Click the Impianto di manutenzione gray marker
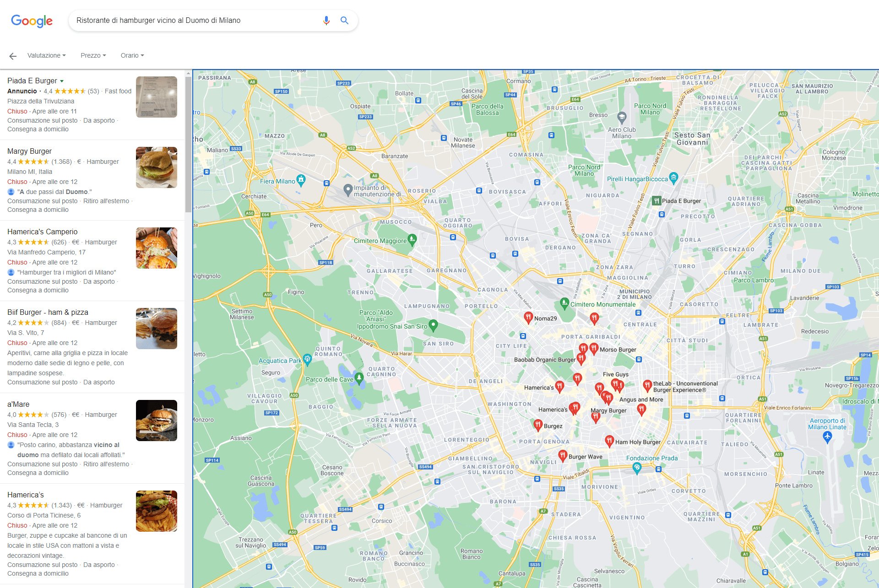 click(x=348, y=189)
